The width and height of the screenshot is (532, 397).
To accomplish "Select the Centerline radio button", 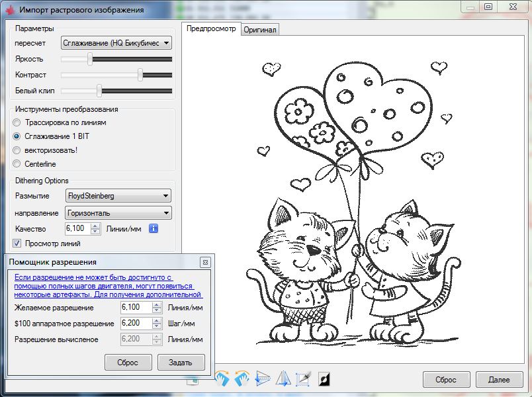I will click(17, 164).
